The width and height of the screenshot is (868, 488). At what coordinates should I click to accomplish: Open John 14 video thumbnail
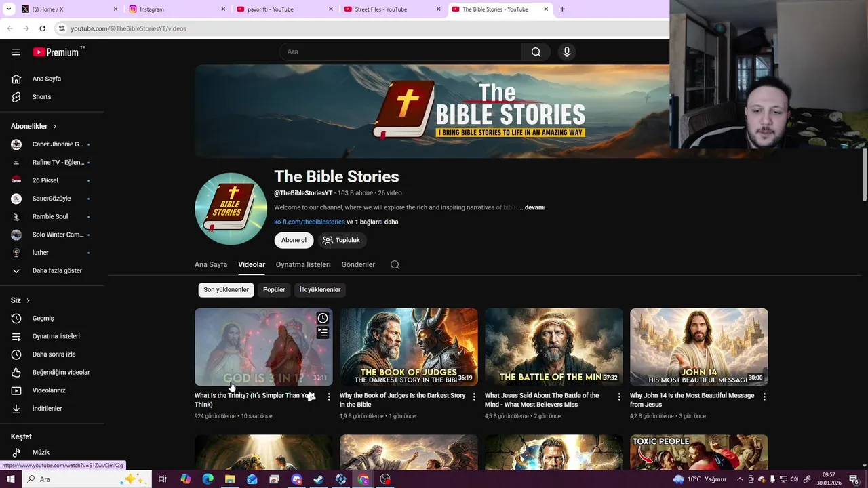pos(699,347)
